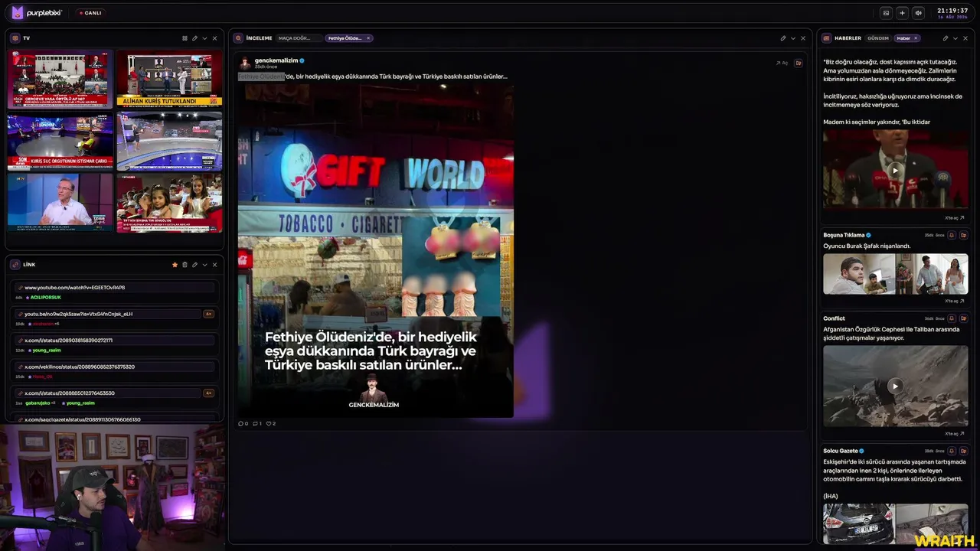This screenshot has width=980, height=551.
Task: Click the plus button in the top bar
Action: coord(902,13)
